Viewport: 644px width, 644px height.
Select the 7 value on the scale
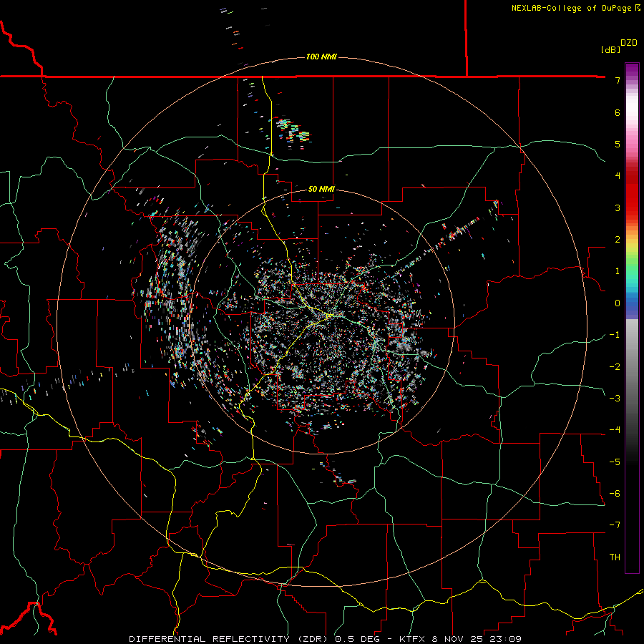tap(618, 80)
